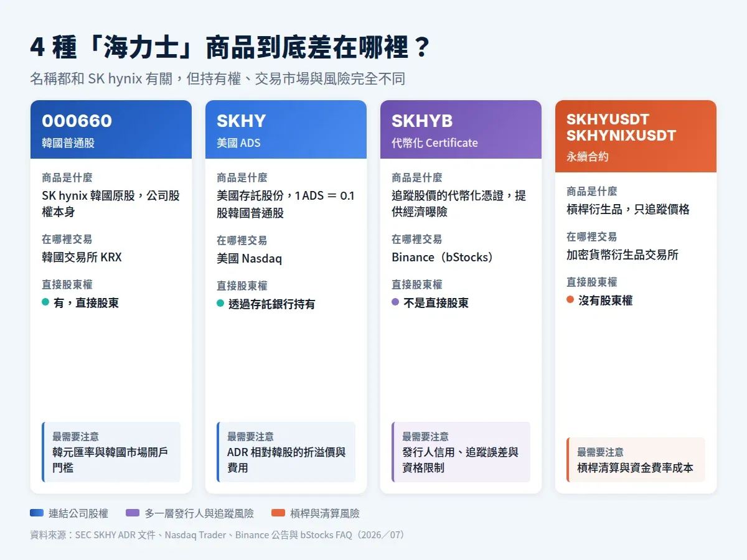Click the legend label 多一層發行人與追蹤風險
The height and width of the screenshot is (560, 747).
[199, 513]
